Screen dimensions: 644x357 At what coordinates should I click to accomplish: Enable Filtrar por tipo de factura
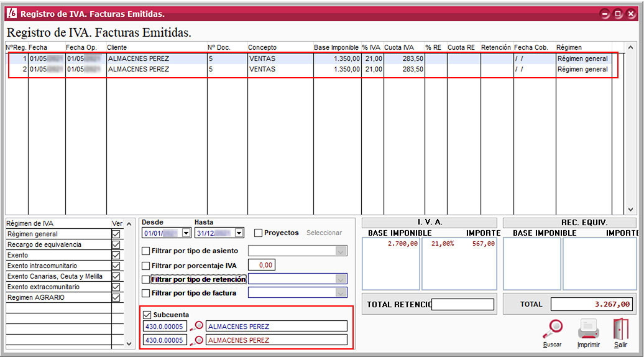[x=145, y=294]
